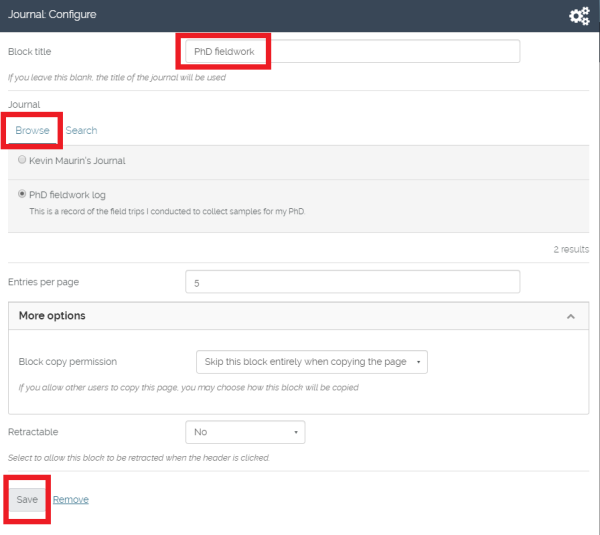Image resolution: width=600 pixels, height=535 pixels.
Task: Collapse the More options section chevron
Action: 571,316
